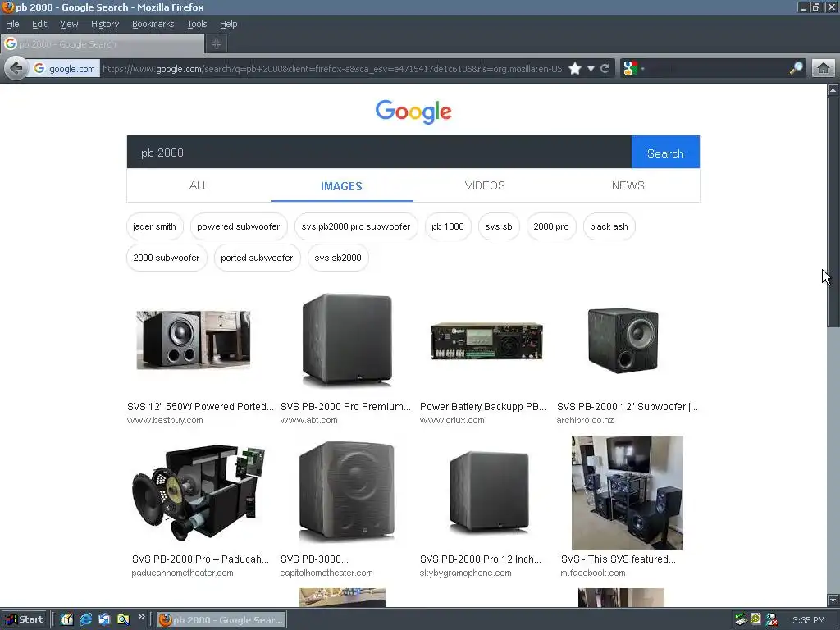Select the svs sb2000 chip
The image size is (840, 630).
coord(338,258)
